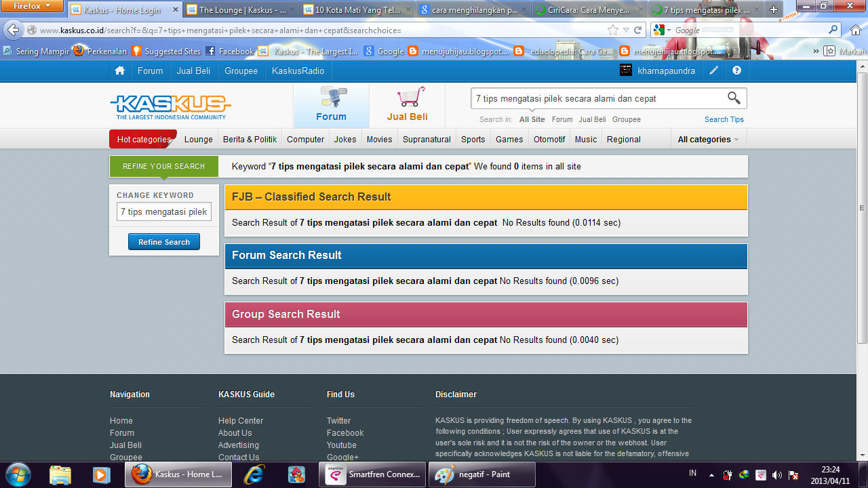
Task: Open Help Center footer link
Action: (x=241, y=421)
